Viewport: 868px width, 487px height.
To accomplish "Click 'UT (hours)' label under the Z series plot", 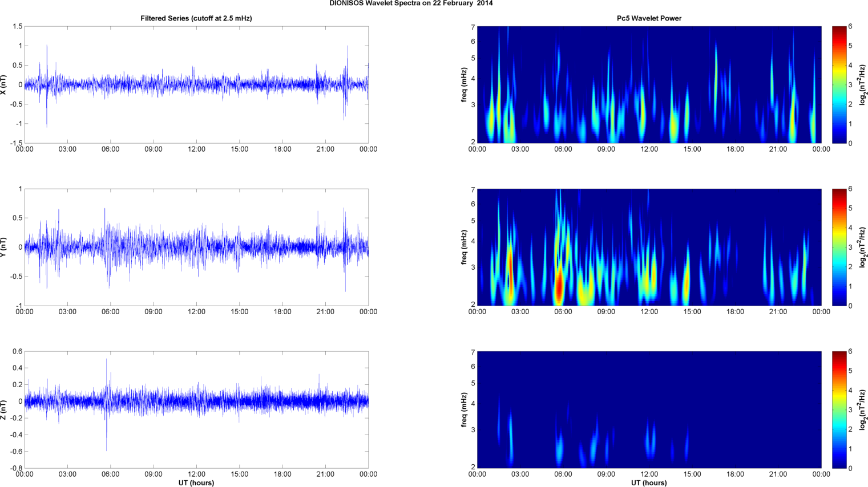I will [196, 483].
